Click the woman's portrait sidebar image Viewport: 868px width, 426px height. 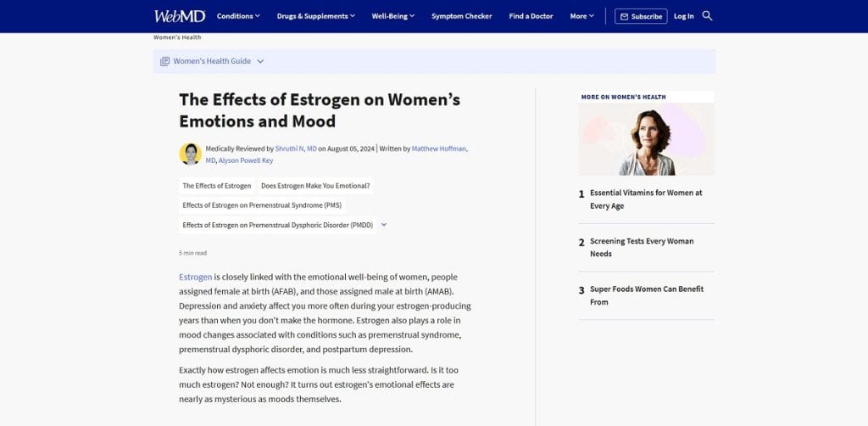[x=647, y=139]
